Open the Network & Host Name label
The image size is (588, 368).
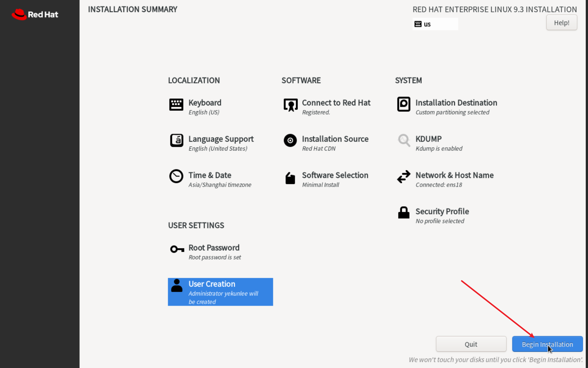point(454,175)
